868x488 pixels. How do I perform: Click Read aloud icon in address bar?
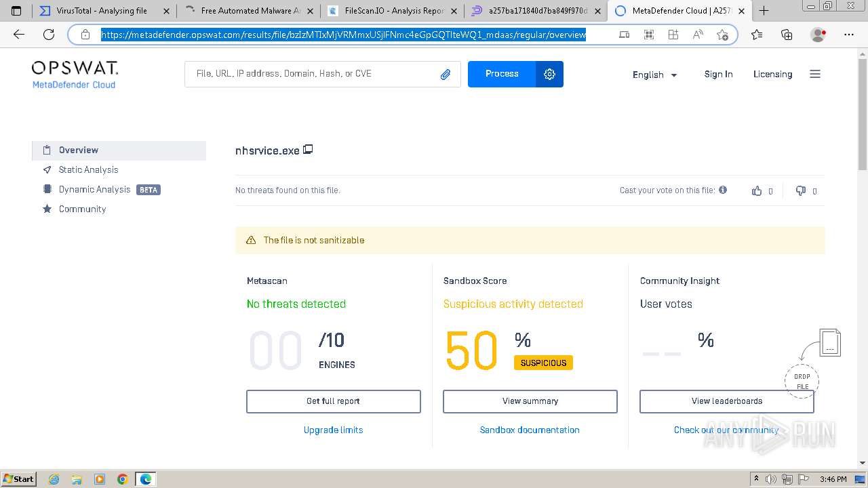698,35
